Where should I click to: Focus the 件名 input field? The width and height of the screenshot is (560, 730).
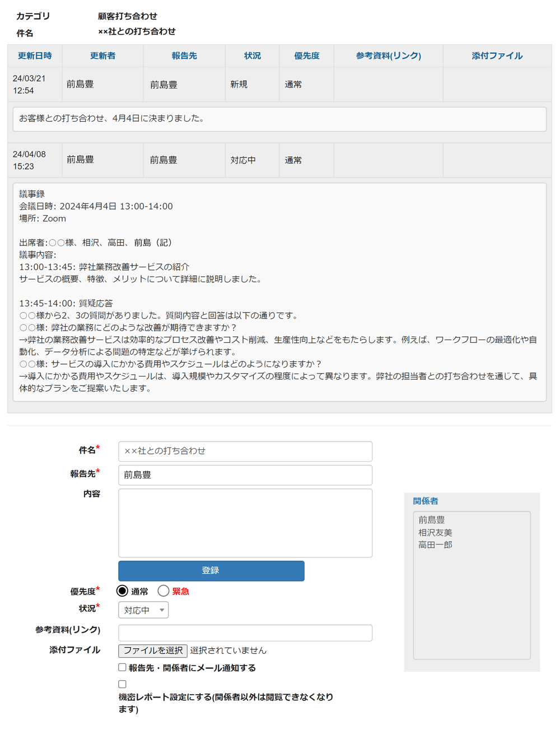(x=245, y=451)
